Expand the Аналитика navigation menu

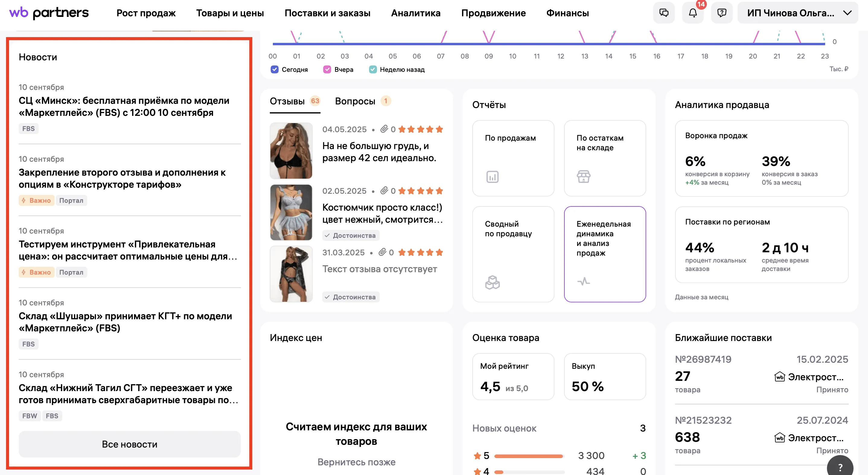click(416, 13)
